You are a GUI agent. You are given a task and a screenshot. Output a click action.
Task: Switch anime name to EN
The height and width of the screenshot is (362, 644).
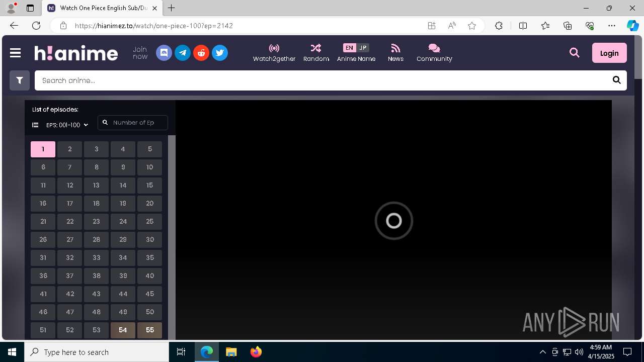[x=349, y=48]
